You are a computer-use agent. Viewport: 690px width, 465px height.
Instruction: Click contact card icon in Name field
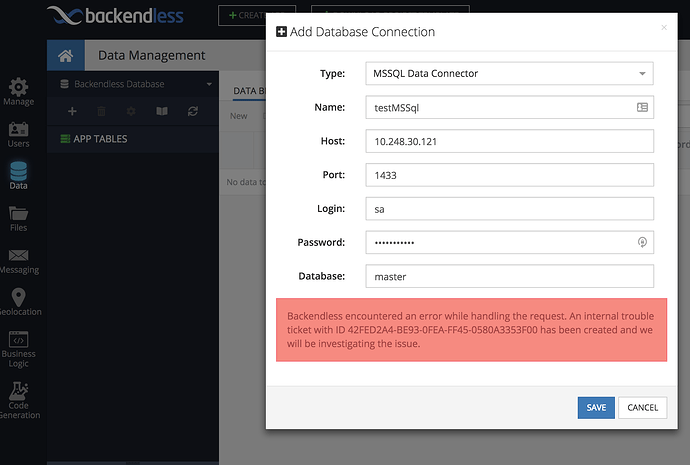642,107
